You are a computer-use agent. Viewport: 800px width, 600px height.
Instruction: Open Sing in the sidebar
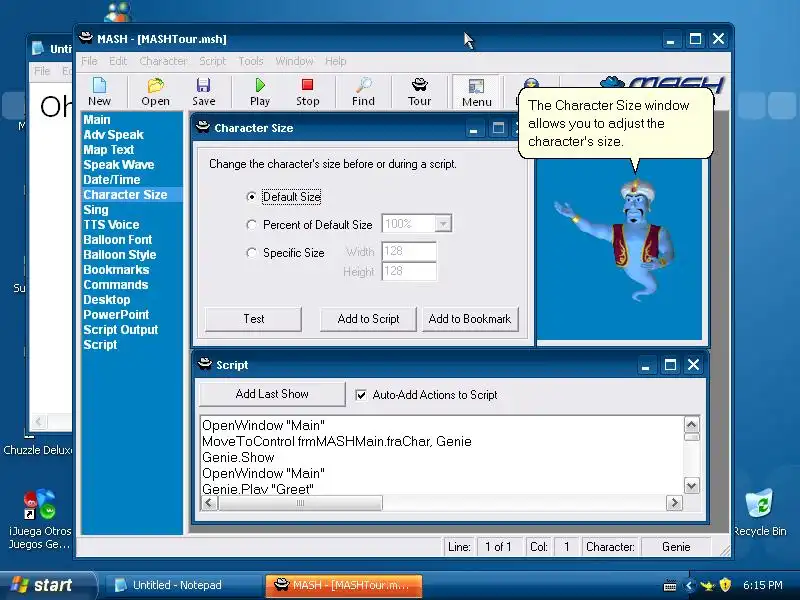click(95, 210)
